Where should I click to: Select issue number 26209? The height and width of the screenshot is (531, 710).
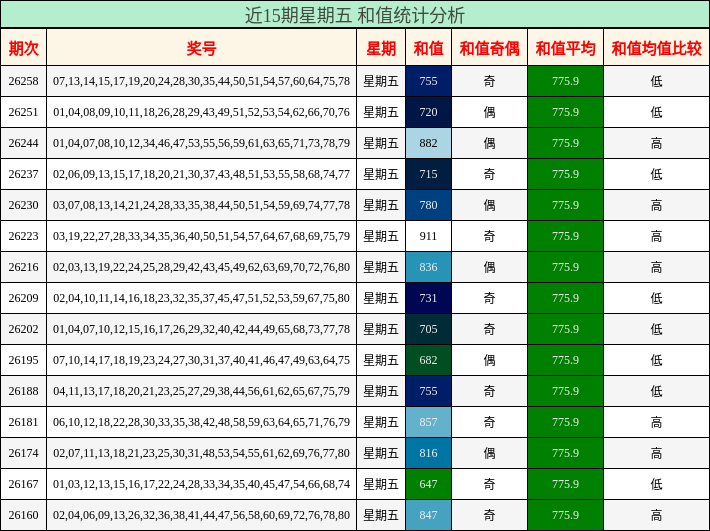pyautogui.click(x=24, y=298)
